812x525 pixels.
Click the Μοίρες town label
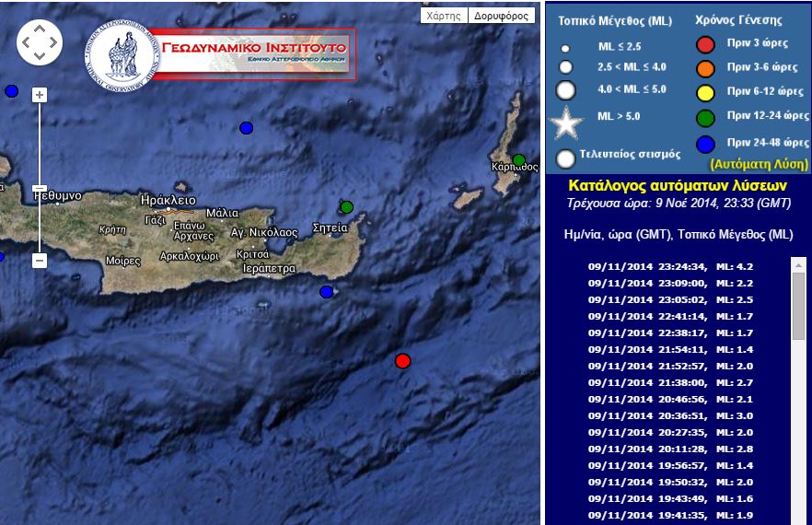point(122,261)
